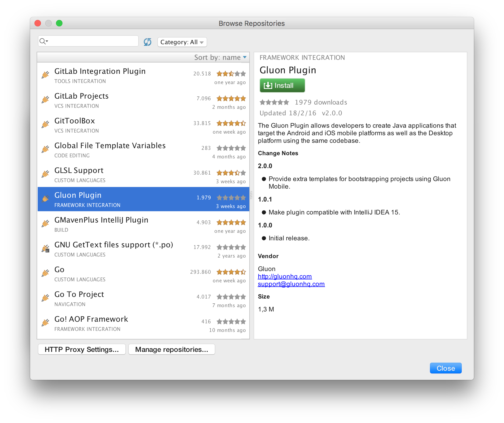Click the rating stars beside 1979 downloads
Image resolution: width=504 pixels, height=423 pixels.
[274, 102]
